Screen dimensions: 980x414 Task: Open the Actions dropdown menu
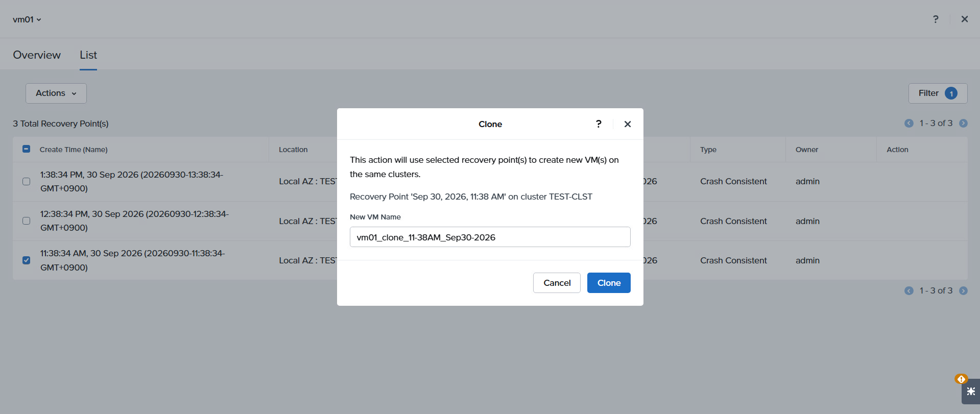coord(56,93)
